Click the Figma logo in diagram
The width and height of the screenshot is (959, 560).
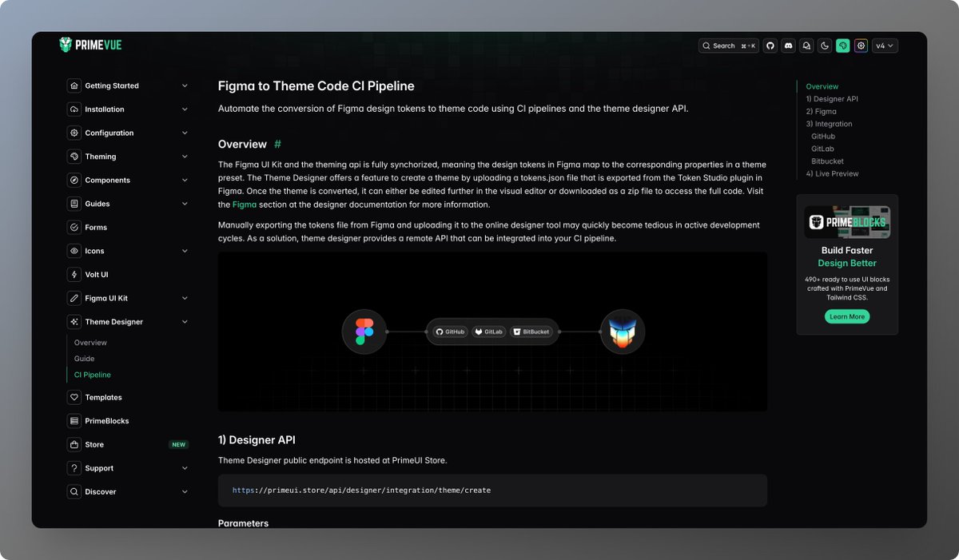click(364, 332)
